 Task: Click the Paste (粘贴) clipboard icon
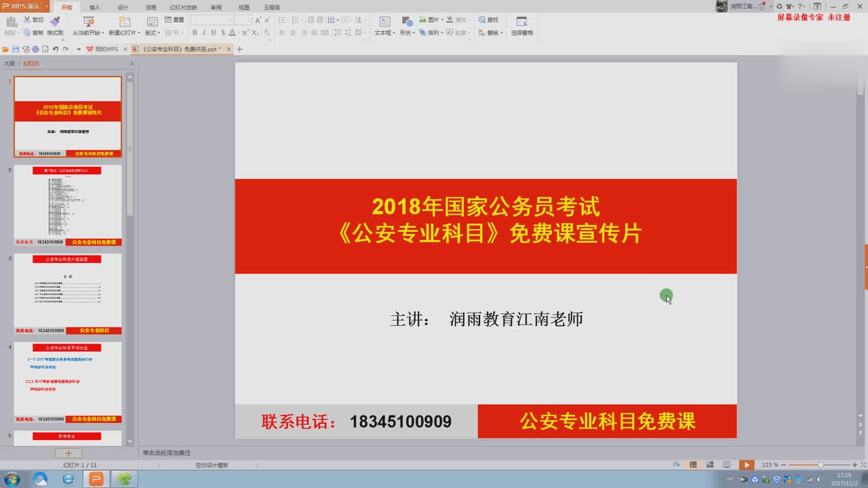11,22
